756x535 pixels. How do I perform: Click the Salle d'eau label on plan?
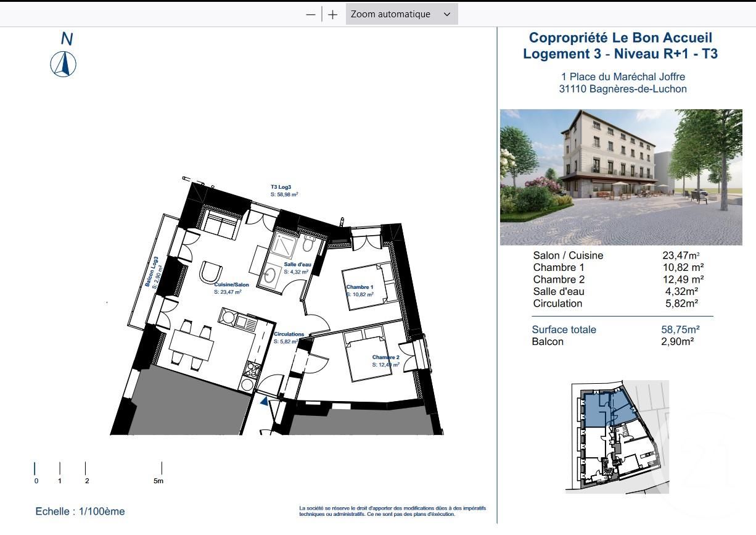[297, 265]
